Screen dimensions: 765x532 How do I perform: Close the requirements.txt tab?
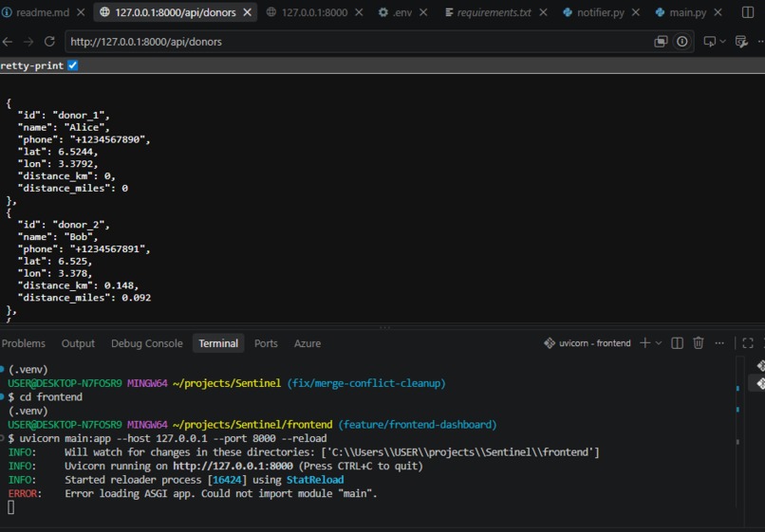[543, 12]
